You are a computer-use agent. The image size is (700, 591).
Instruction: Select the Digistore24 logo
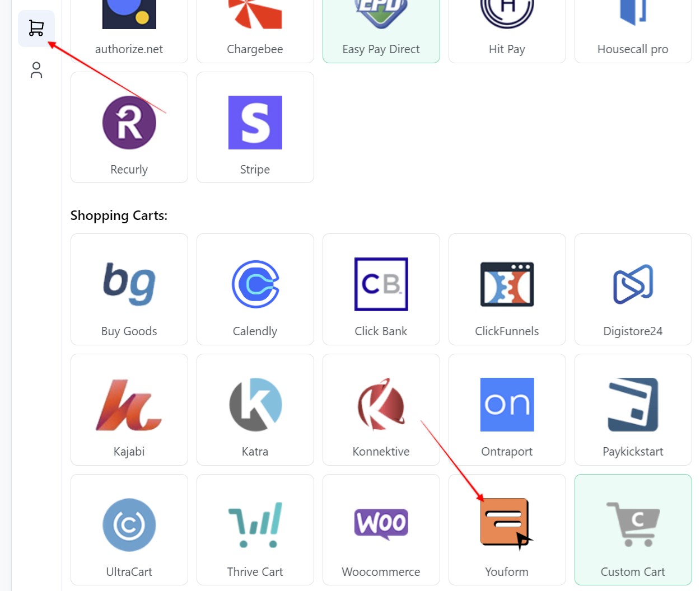coord(633,284)
